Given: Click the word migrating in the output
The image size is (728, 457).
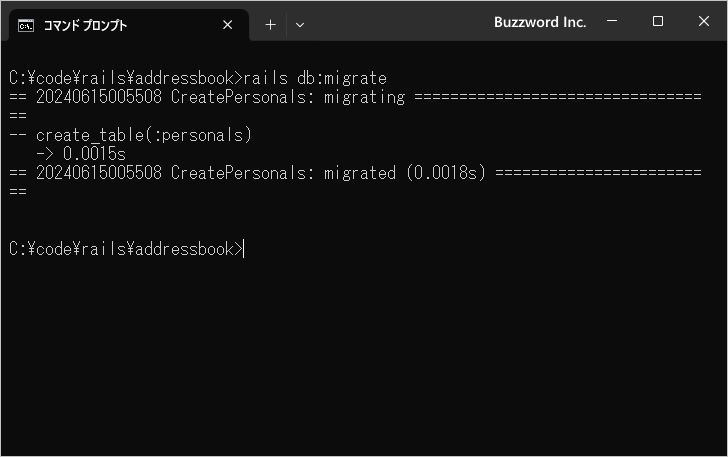Looking at the screenshot, I should pyautogui.click(x=364, y=97).
